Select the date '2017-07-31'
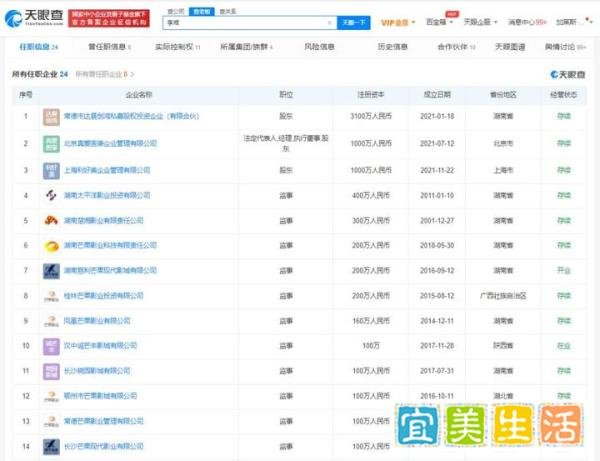The width and height of the screenshot is (600, 461). (x=437, y=371)
